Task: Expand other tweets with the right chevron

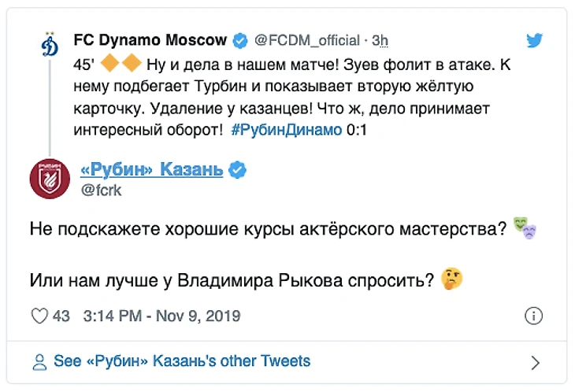Action: point(535,363)
